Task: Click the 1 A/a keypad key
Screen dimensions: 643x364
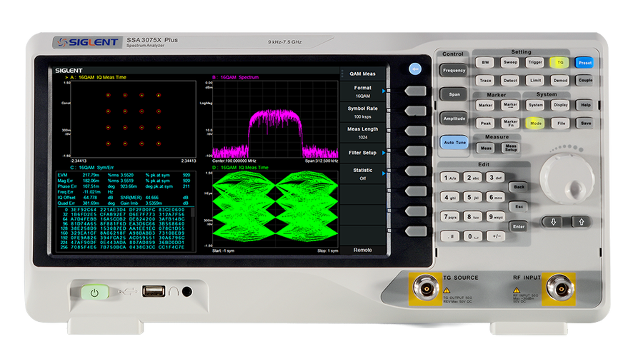Action: tap(449, 178)
